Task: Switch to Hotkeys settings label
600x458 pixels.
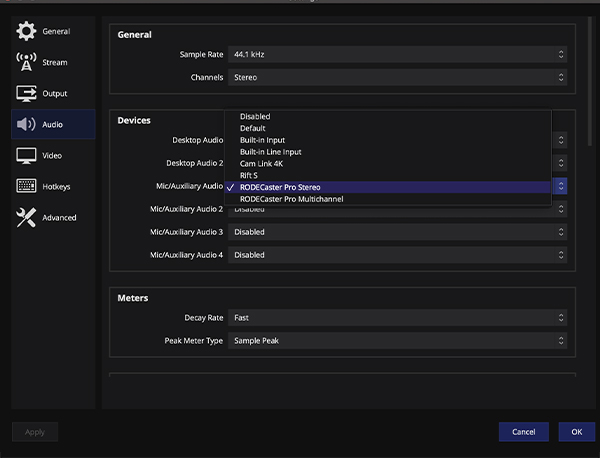Action: (56, 187)
